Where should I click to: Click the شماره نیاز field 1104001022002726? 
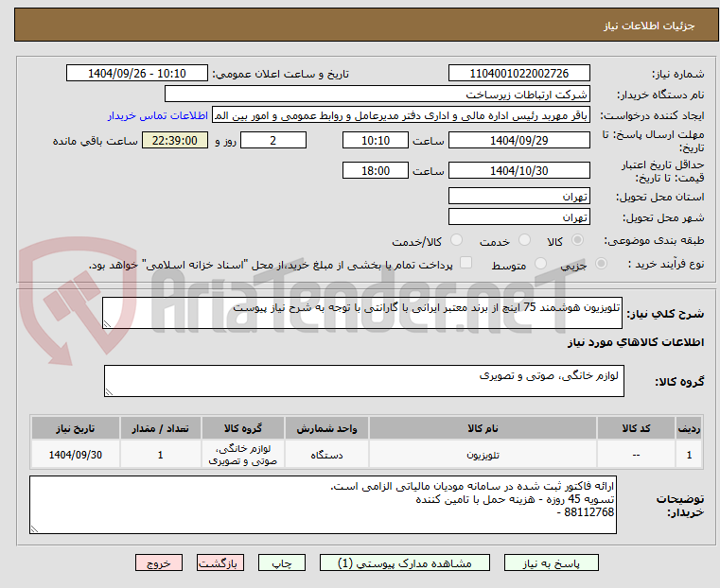tap(518, 74)
